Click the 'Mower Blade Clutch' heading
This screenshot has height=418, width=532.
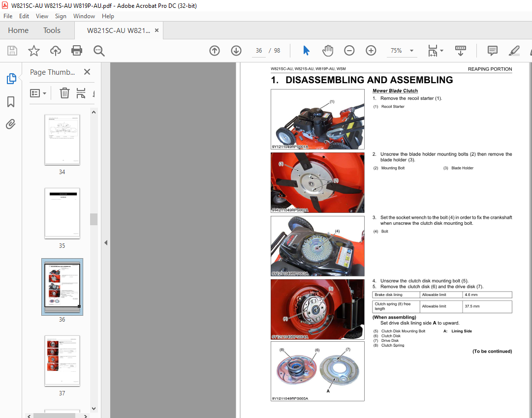[x=395, y=91]
